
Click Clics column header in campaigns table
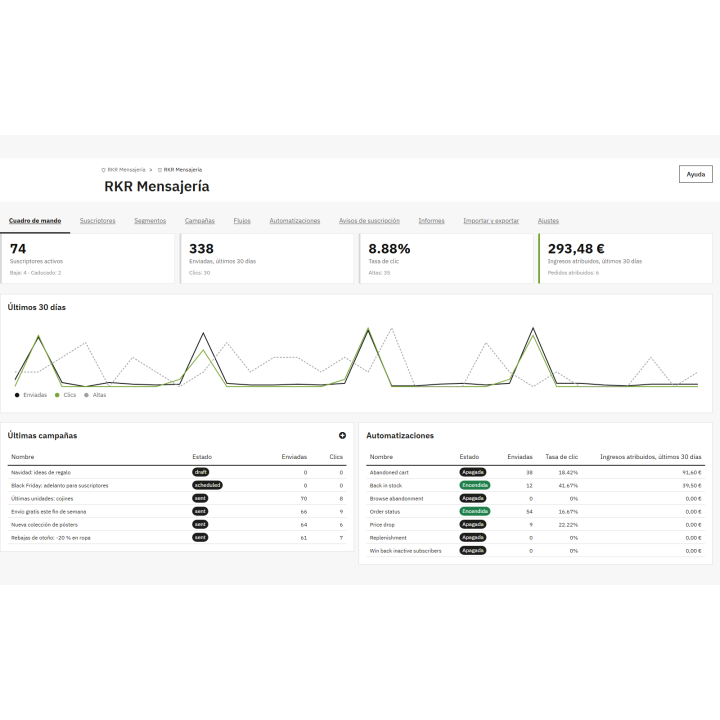point(336,457)
